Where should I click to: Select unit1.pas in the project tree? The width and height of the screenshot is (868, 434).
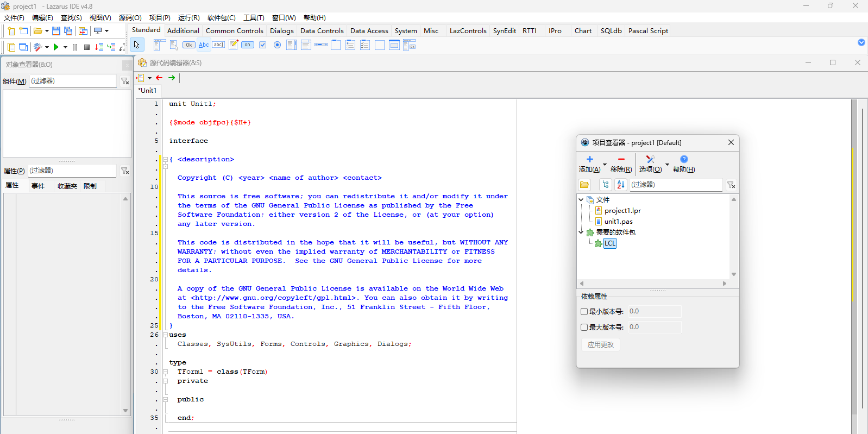[x=618, y=222]
